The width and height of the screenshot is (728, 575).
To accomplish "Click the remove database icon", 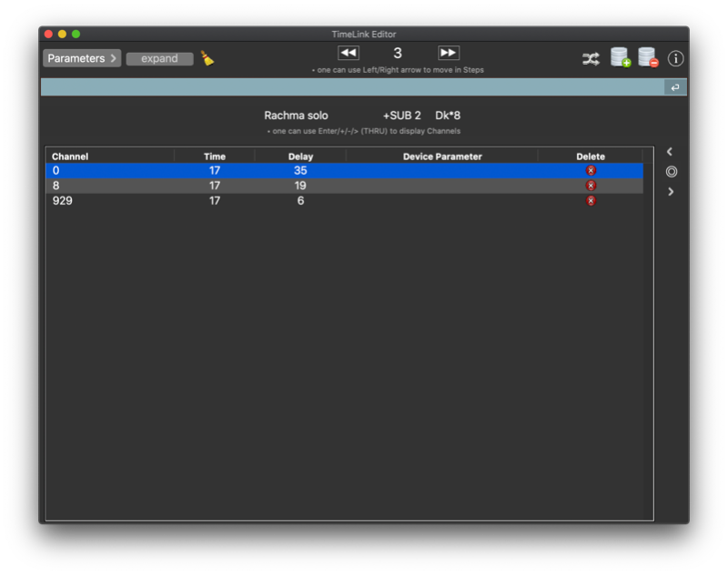I will (x=648, y=58).
